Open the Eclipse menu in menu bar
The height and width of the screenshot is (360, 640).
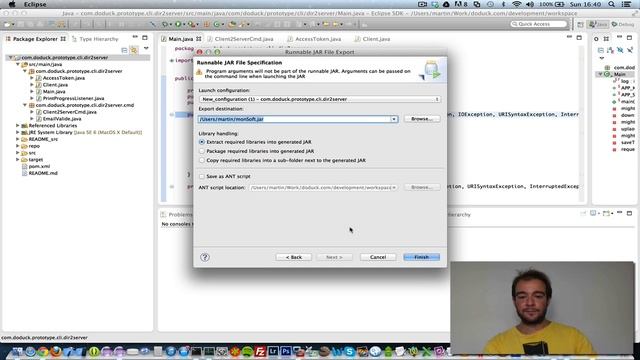pyautogui.click(x=35, y=4)
